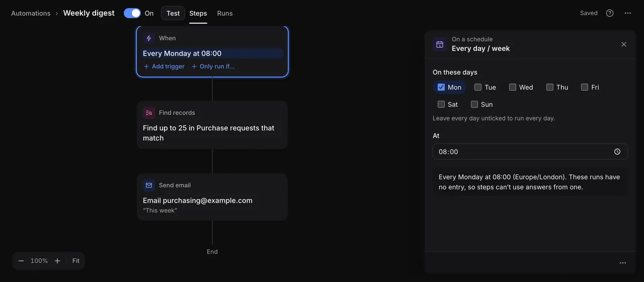
Task: Click the Send email envelope icon
Action: (x=149, y=185)
